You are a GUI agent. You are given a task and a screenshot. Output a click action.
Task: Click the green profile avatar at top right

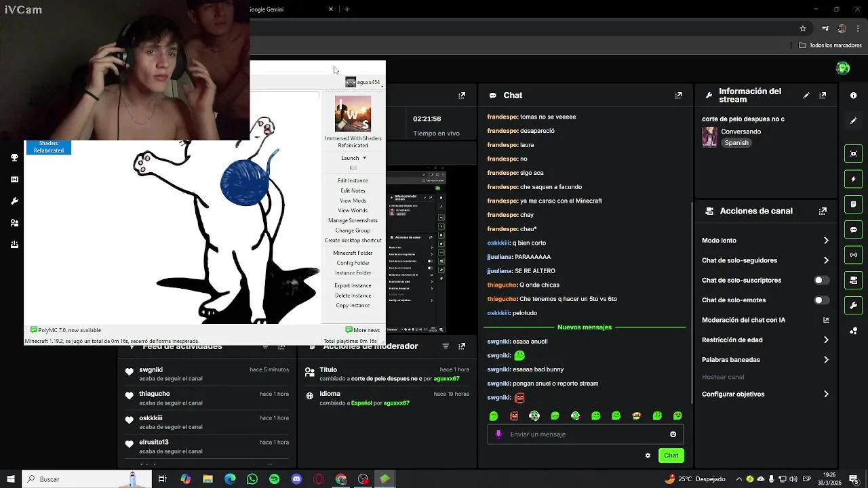pos(843,68)
